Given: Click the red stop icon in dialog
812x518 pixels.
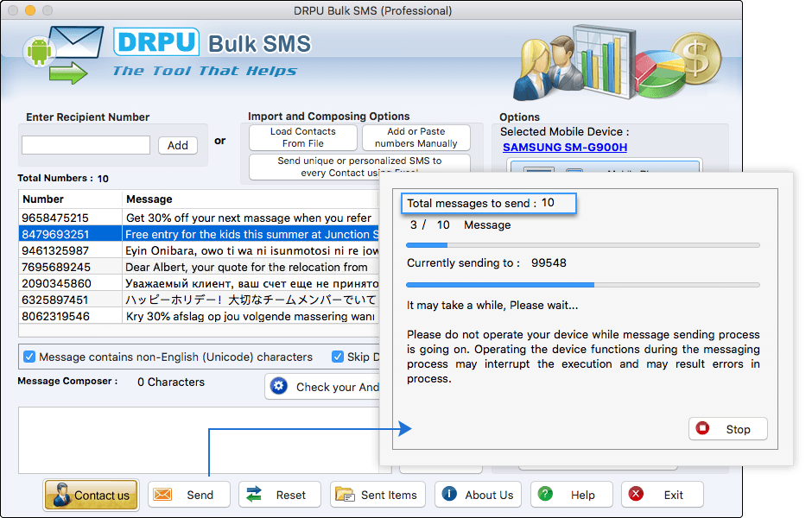Looking at the screenshot, I should 702,428.
